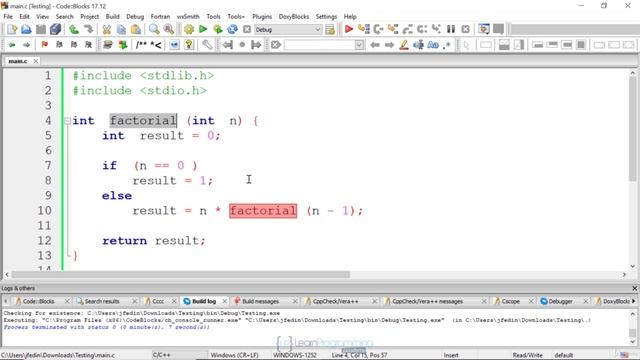
Task: Open the Build menu
Action: [x=112, y=17]
